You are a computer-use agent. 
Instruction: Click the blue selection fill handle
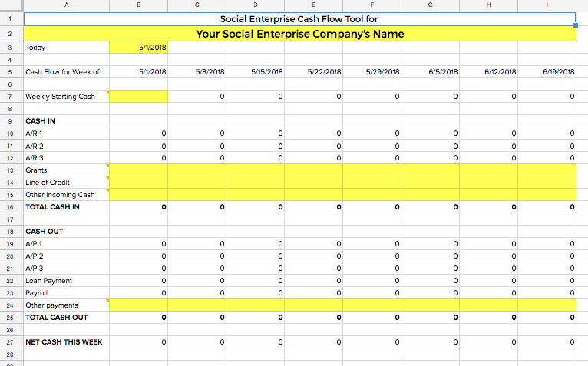(576, 25)
